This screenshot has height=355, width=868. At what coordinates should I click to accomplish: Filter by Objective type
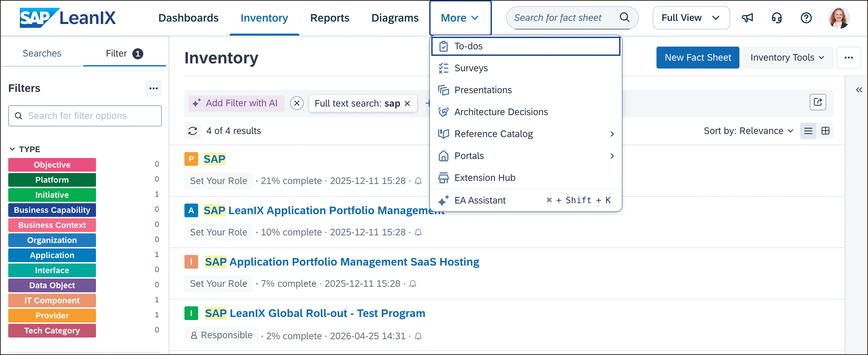tap(52, 165)
